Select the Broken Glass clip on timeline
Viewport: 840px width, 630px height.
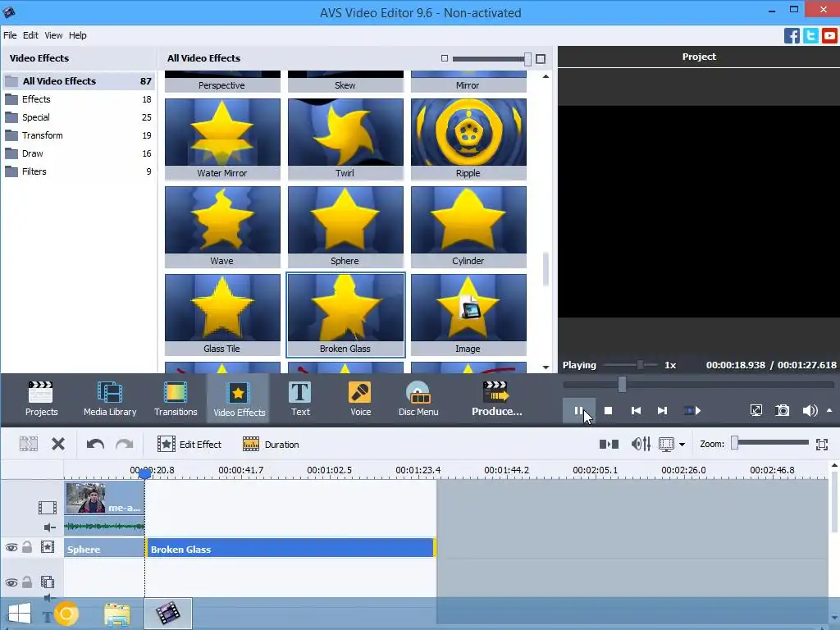(290, 548)
